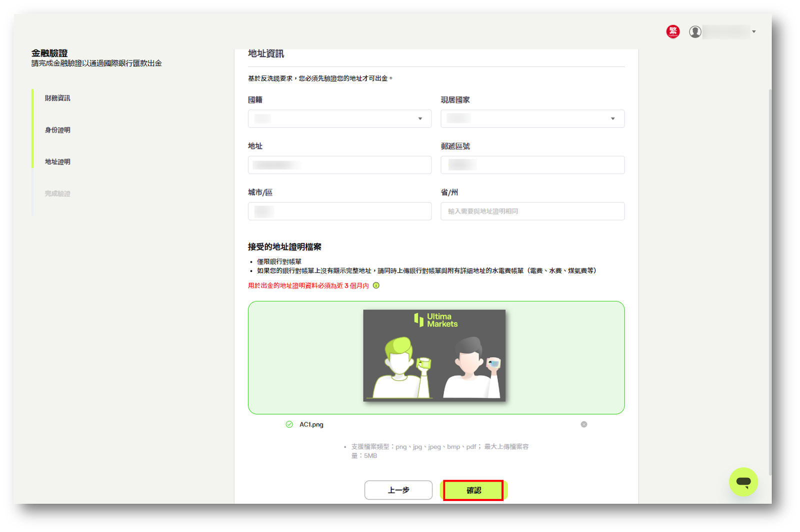Remove AC1.png using the X icon

(583, 424)
